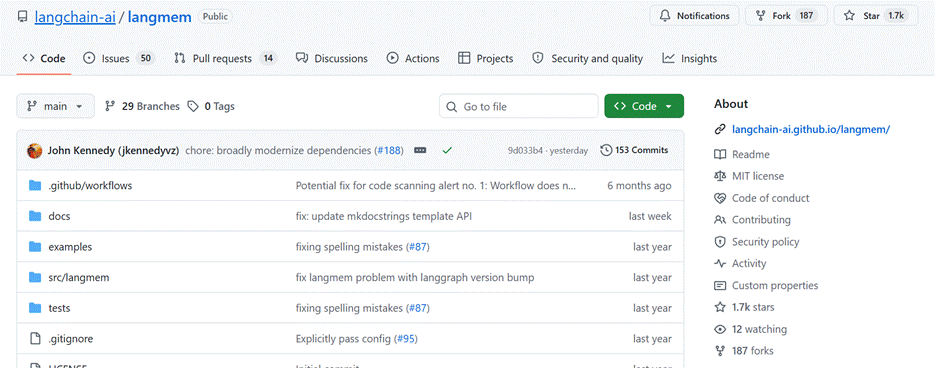This screenshot has height=368, width=935.
Task: Open MIT license in About sidebar
Action: [757, 176]
